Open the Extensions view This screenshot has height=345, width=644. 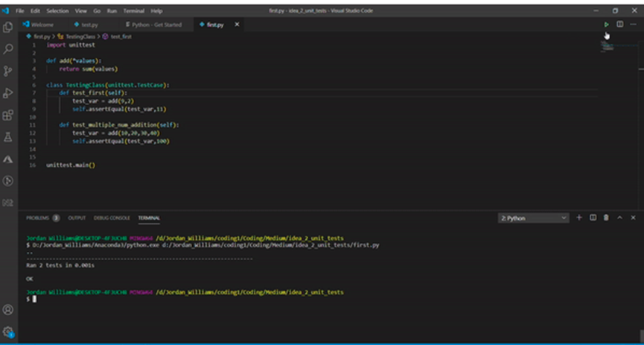[x=8, y=115]
